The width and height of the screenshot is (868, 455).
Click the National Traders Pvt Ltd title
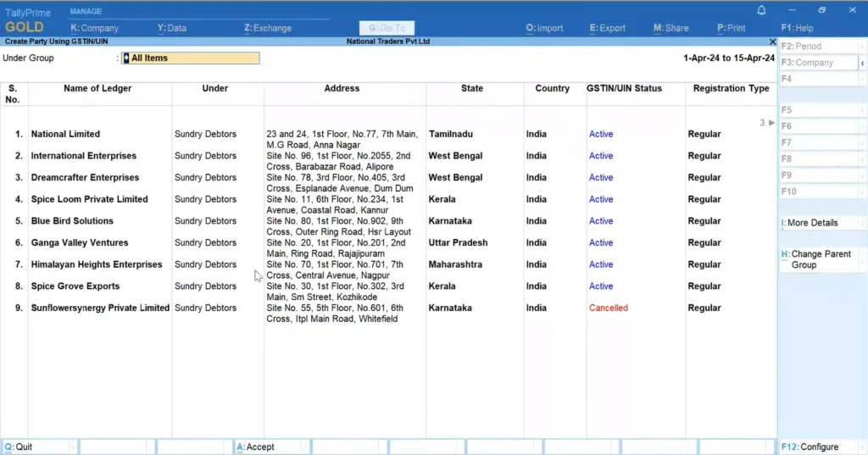click(x=387, y=42)
